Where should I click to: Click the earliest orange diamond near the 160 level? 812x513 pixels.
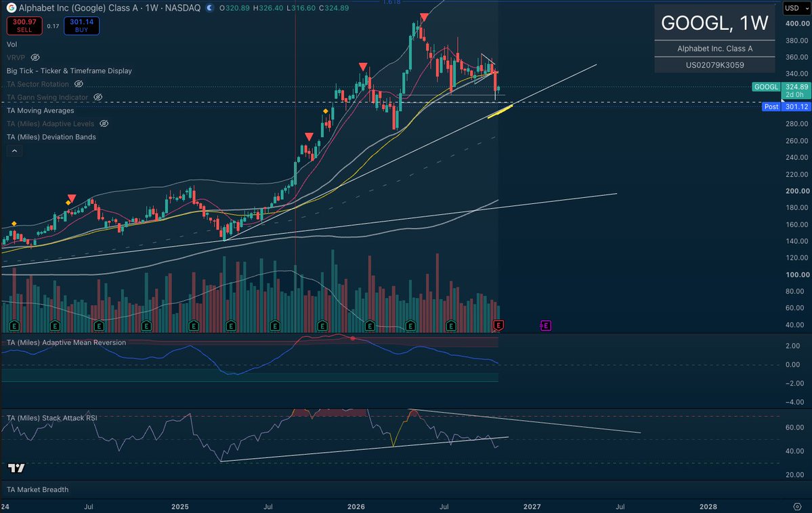coord(14,224)
